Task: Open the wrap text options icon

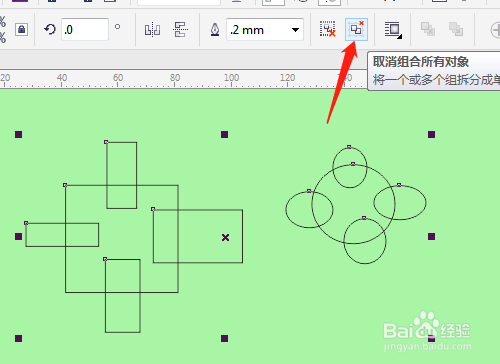Action: click(x=393, y=30)
